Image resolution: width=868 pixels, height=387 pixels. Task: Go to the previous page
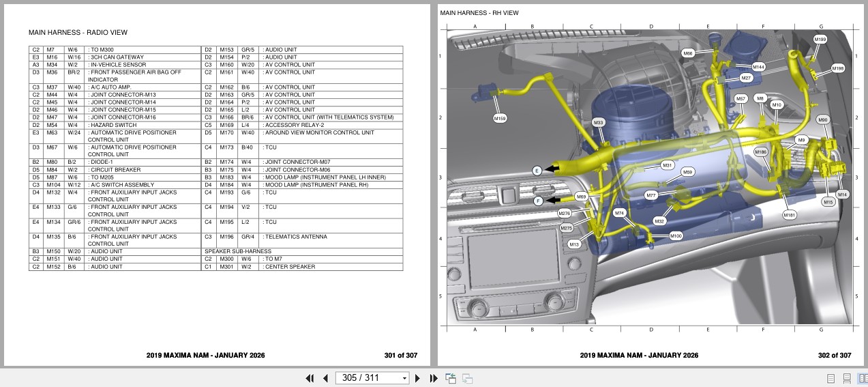pyautogui.click(x=325, y=378)
